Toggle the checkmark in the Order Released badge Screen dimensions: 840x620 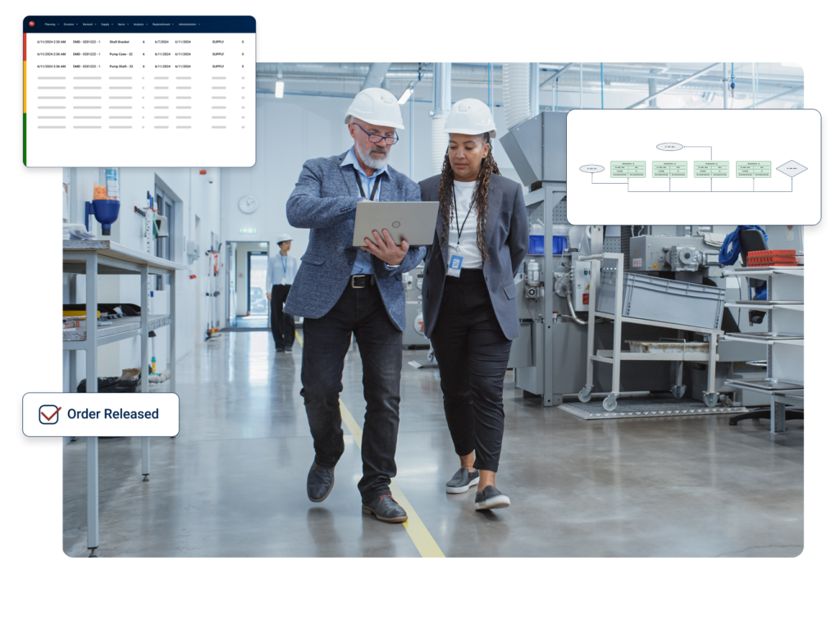[49, 414]
